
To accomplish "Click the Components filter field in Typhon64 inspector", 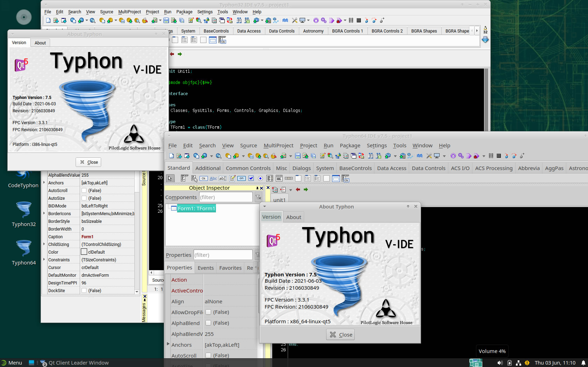I will pos(226,197).
